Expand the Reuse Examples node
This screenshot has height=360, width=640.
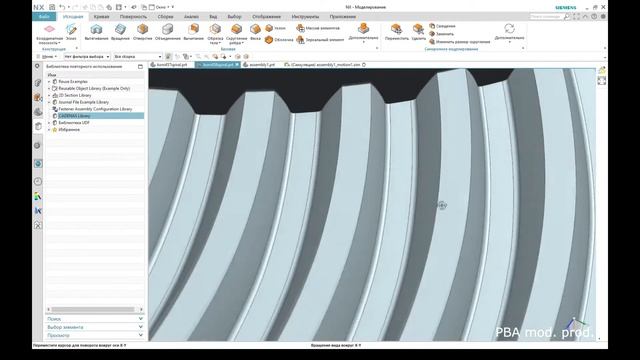click(49, 82)
